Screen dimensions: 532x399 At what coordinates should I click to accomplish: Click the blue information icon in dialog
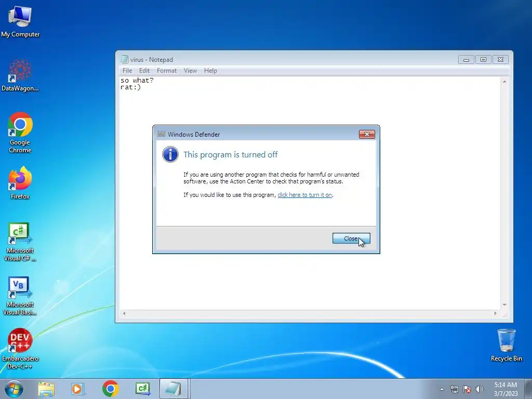(170, 154)
